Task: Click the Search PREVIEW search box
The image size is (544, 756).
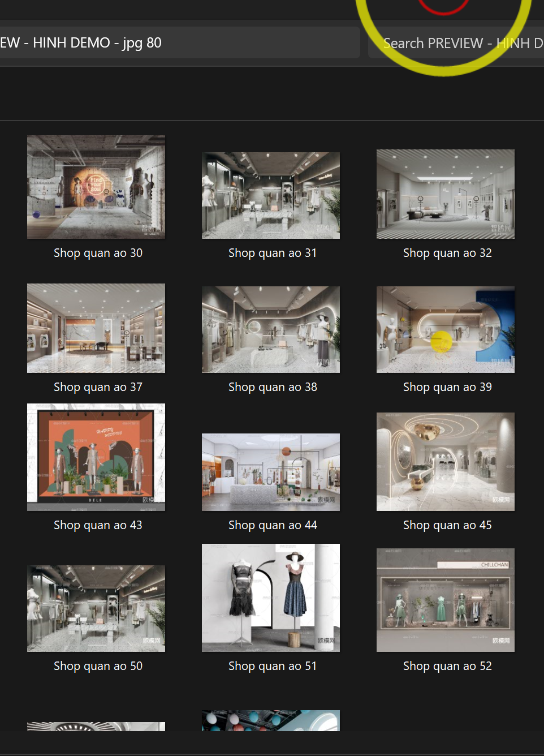Action: point(456,43)
